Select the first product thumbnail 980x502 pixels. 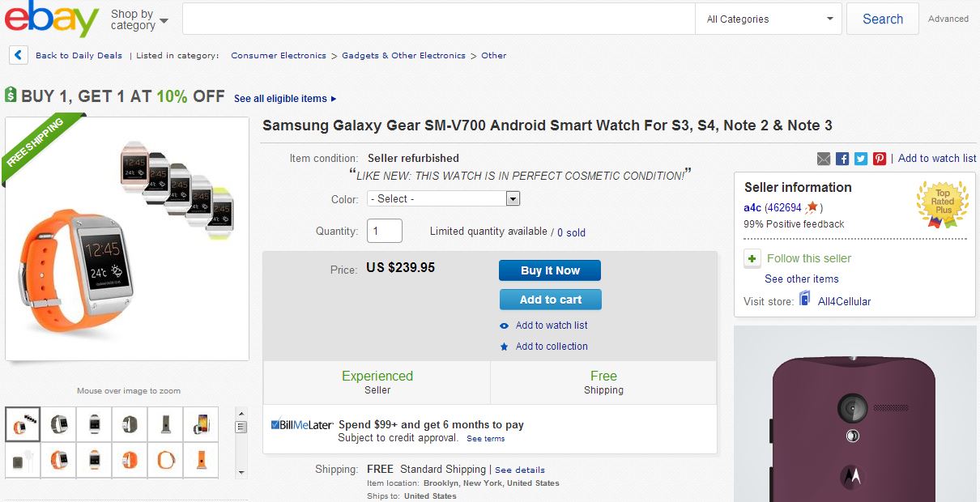coord(23,423)
